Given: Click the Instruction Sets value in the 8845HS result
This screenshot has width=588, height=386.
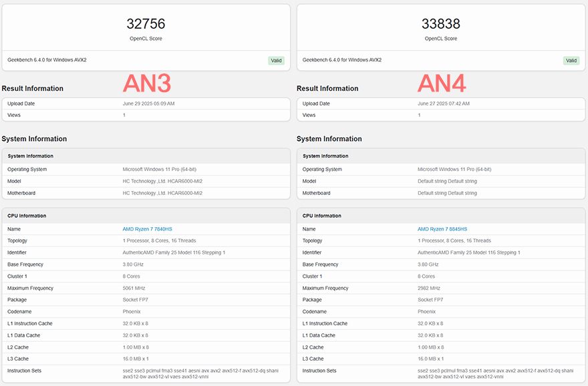Looking at the screenshot, I should click(x=496, y=373).
